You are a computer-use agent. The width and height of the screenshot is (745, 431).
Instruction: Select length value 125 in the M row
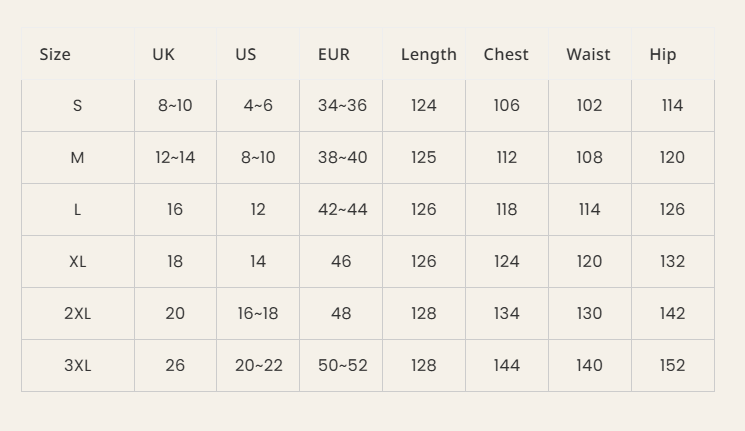[424, 158]
